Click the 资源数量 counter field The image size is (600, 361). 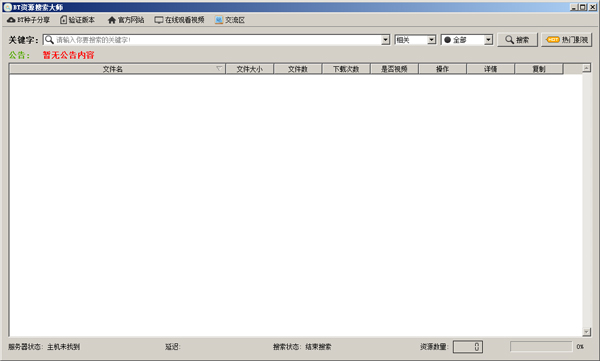pos(468,347)
